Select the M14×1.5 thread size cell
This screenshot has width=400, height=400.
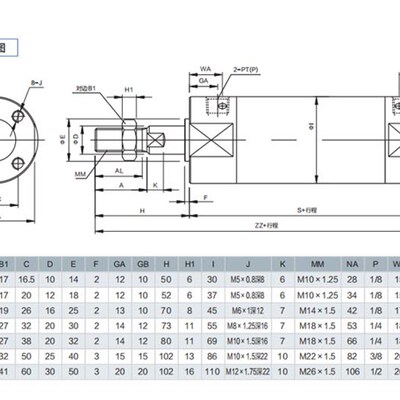[317, 311]
